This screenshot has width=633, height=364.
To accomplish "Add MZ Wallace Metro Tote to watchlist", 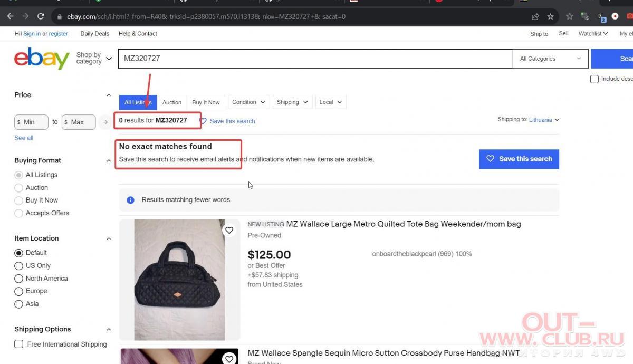I will pyautogui.click(x=229, y=230).
